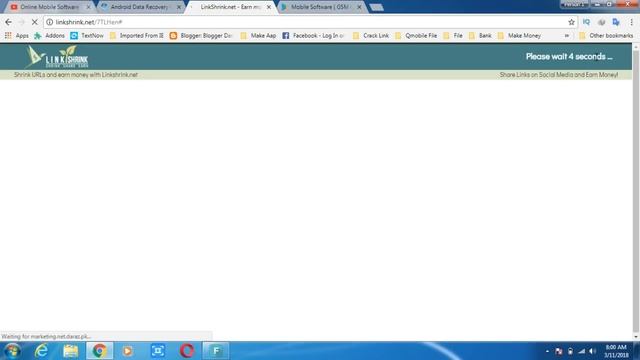Open the Bank bookmark folder

tap(480, 36)
